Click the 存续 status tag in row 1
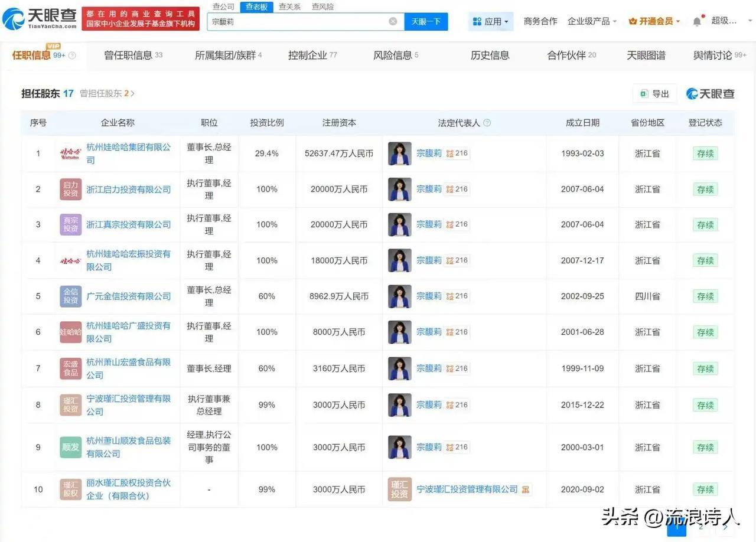 pos(705,154)
